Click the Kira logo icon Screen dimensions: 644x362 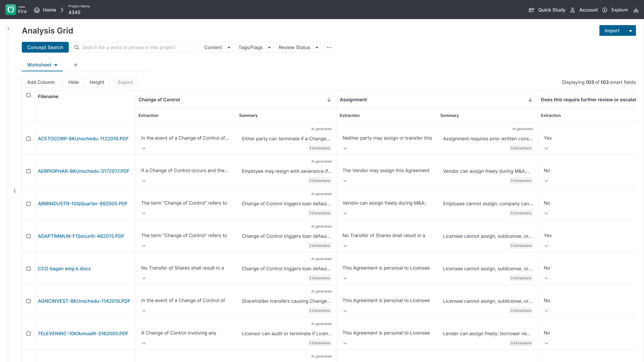tap(11, 10)
